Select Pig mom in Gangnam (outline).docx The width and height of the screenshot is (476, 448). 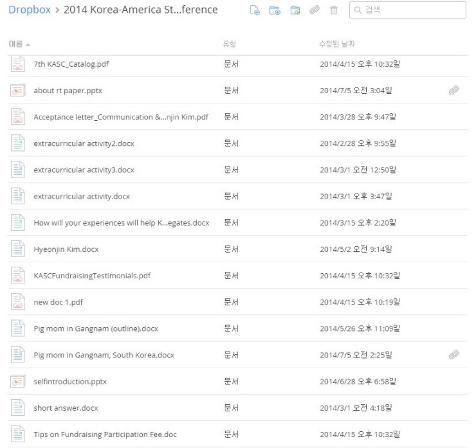(96, 328)
